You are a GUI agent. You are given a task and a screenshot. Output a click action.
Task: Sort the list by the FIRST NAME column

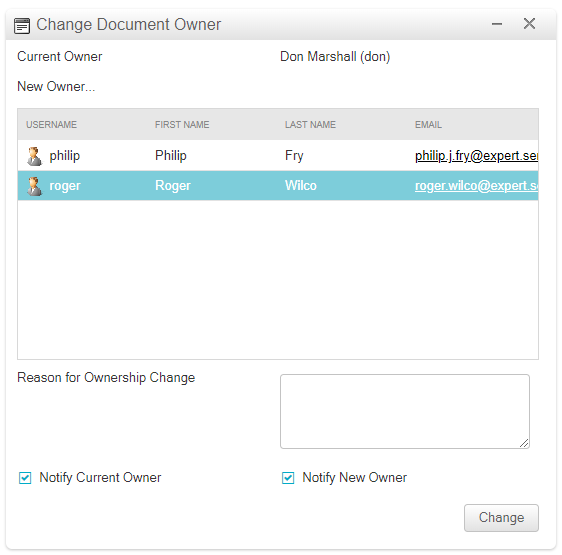click(182, 124)
